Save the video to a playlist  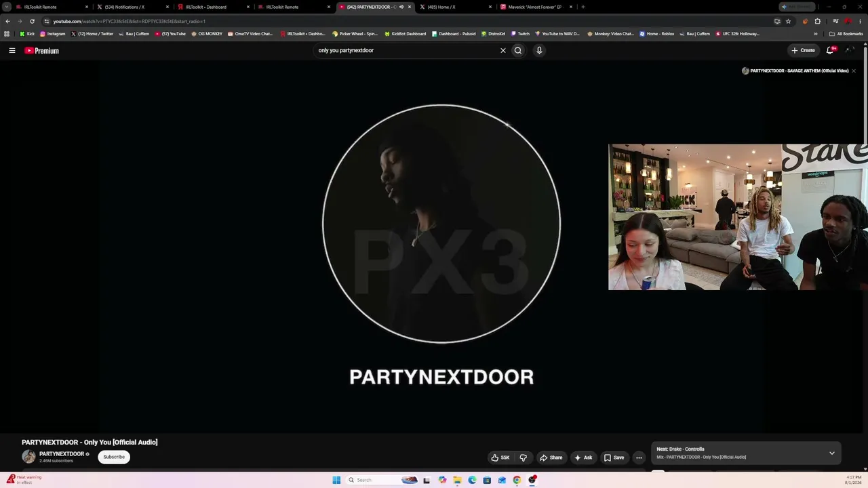click(x=614, y=457)
